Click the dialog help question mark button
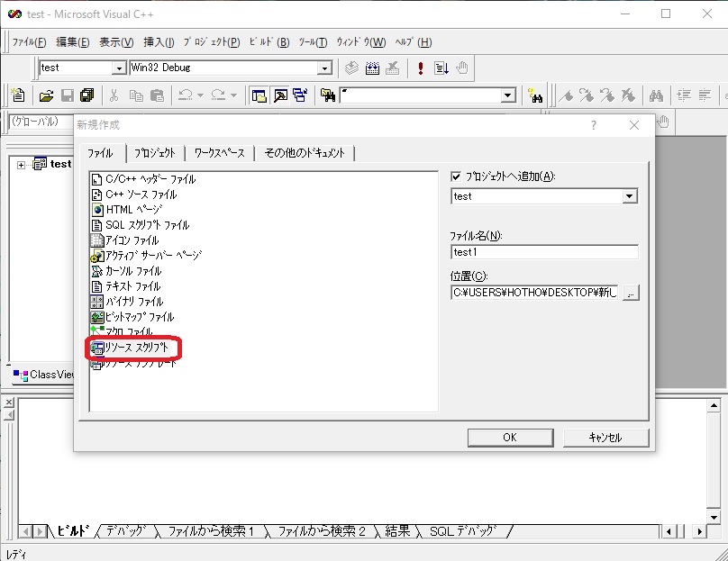Image resolution: width=728 pixels, height=561 pixels. [x=594, y=125]
